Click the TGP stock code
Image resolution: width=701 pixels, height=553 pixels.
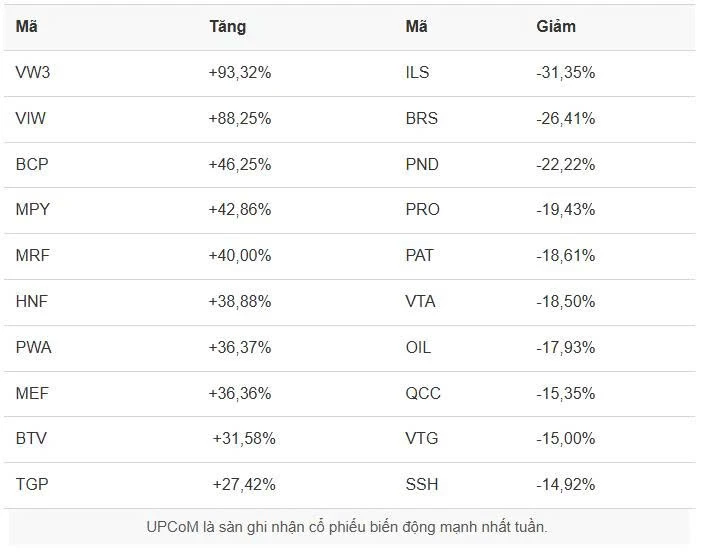[32, 484]
